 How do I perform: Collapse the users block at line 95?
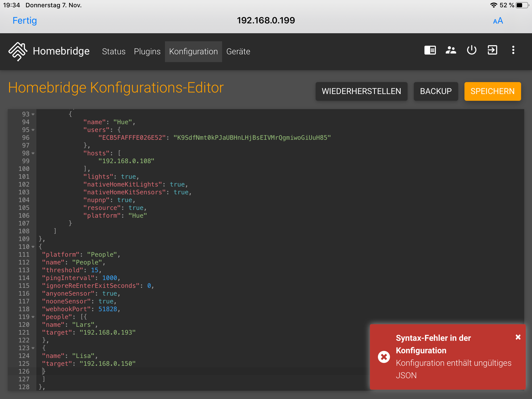pos(33,130)
